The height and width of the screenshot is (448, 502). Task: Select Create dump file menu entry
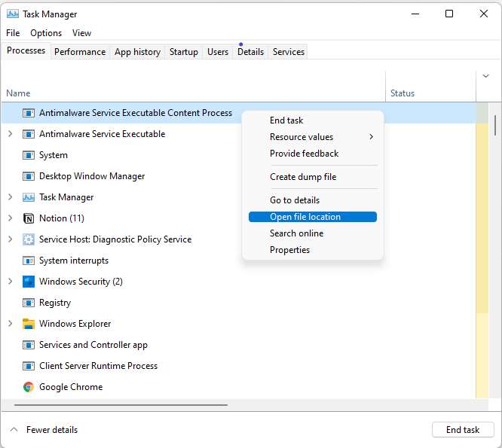[303, 177]
